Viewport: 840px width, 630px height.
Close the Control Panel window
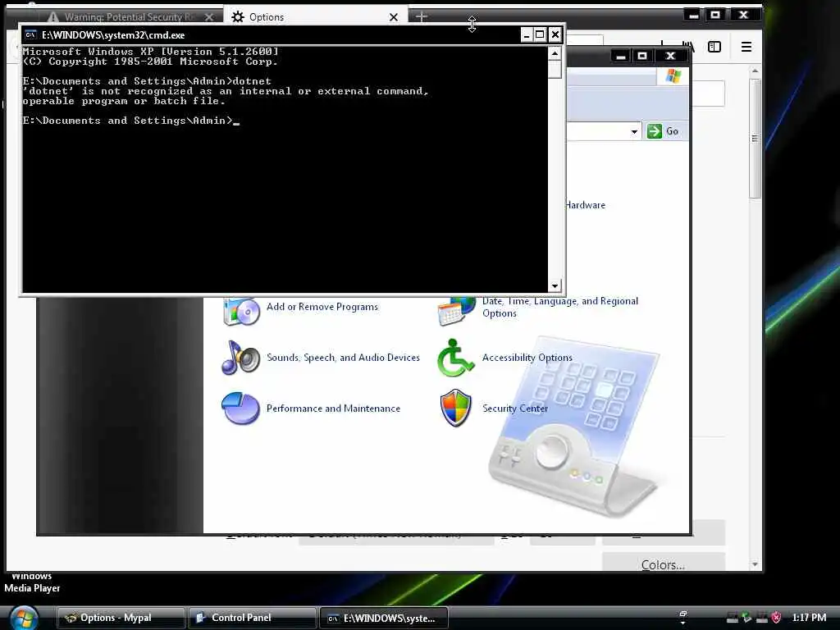pyautogui.click(x=670, y=56)
